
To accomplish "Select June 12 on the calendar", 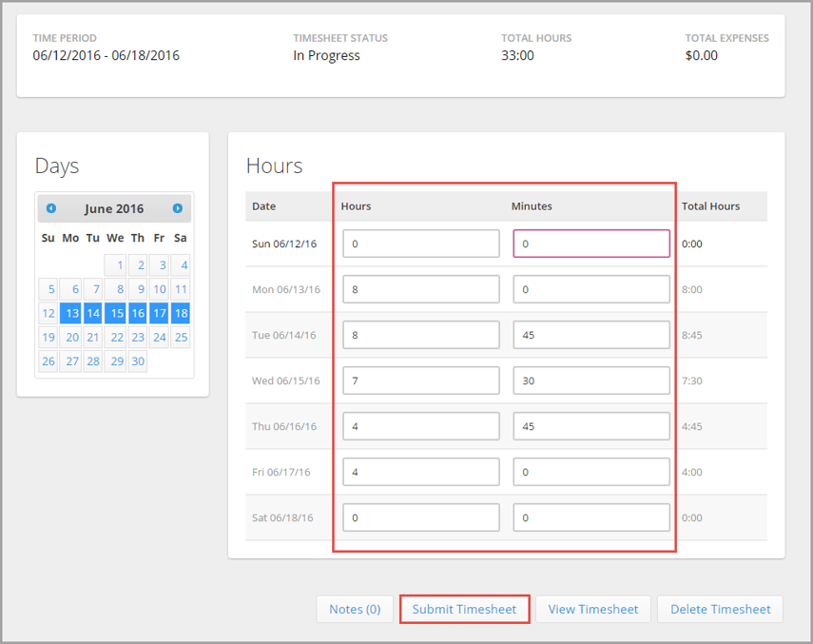I will [x=48, y=313].
